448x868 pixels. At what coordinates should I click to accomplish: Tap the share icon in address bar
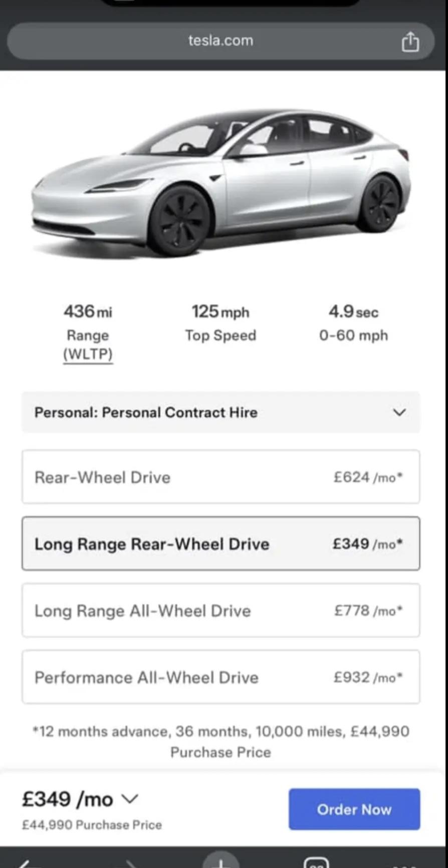410,42
